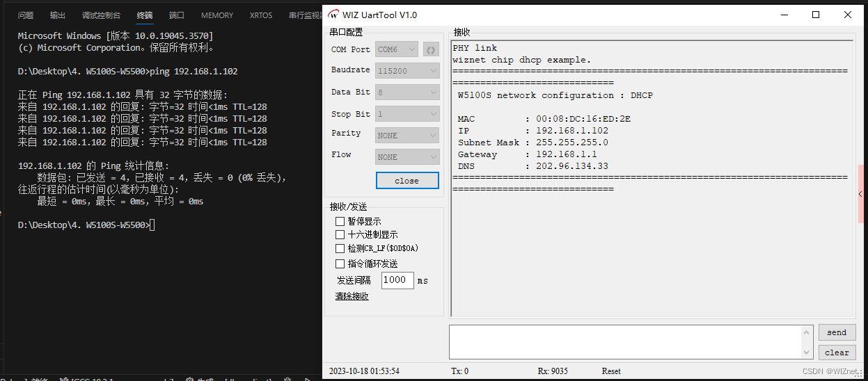Click the 2023-10-18 01:53:54 timestamp
868x381 pixels.
tap(364, 371)
